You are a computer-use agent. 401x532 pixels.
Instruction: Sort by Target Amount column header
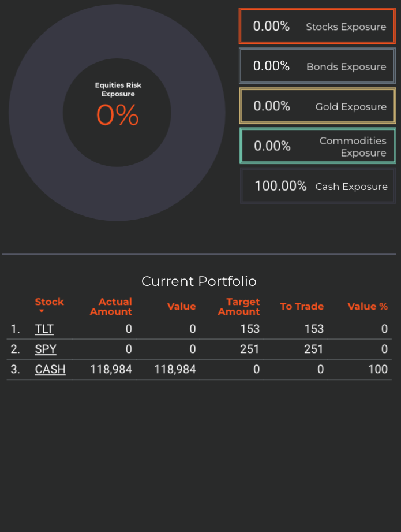[x=239, y=306]
